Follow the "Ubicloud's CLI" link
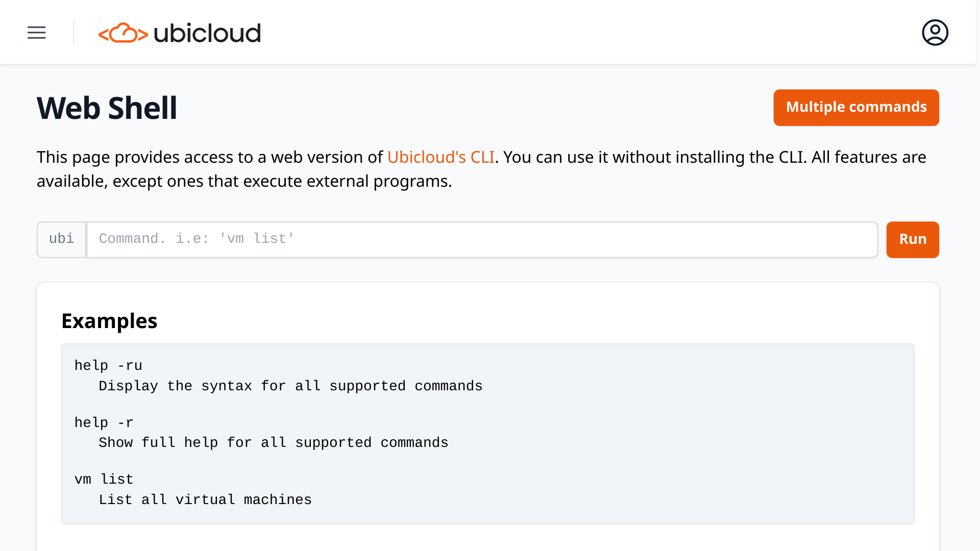 (440, 157)
